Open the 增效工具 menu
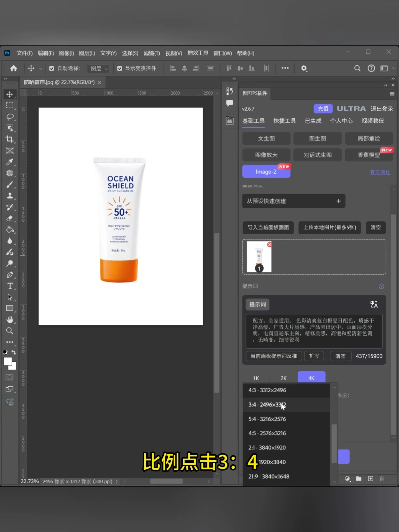 point(198,53)
